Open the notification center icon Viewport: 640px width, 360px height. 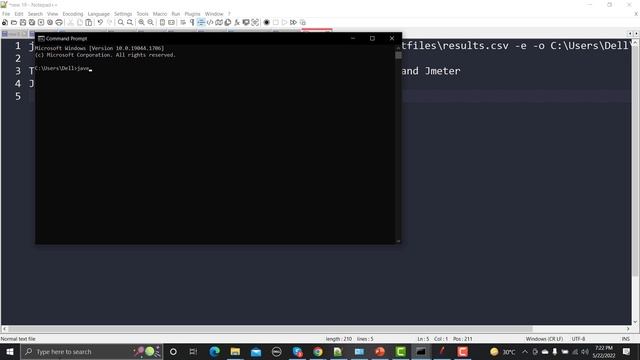(627, 351)
